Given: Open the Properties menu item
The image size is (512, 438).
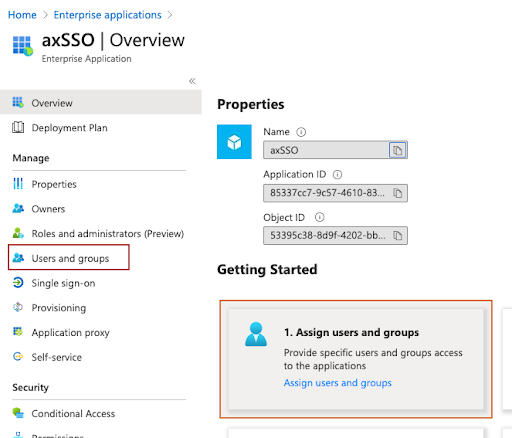Looking at the screenshot, I should pos(54,184).
